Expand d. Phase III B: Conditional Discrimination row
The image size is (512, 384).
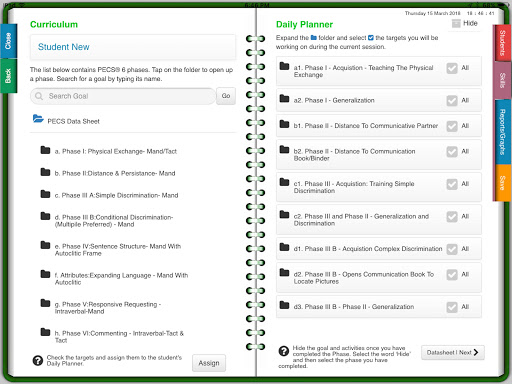coord(114,221)
